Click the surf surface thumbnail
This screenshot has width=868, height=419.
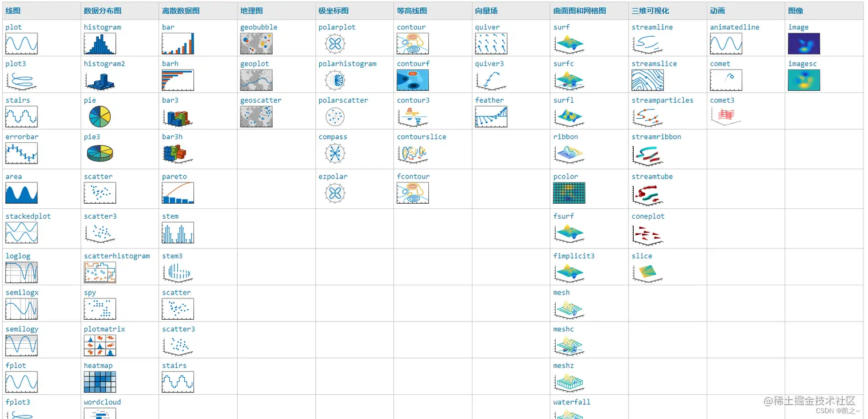click(x=569, y=44)
